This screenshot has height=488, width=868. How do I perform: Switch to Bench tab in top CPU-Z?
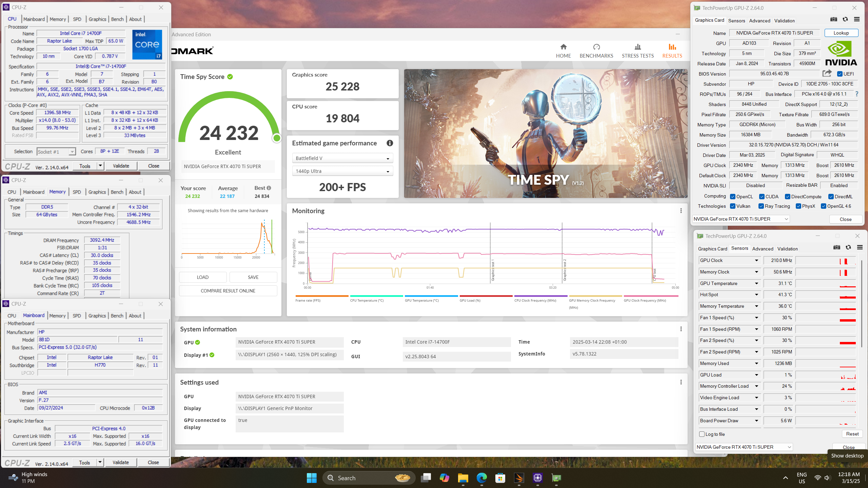(117, 19)
